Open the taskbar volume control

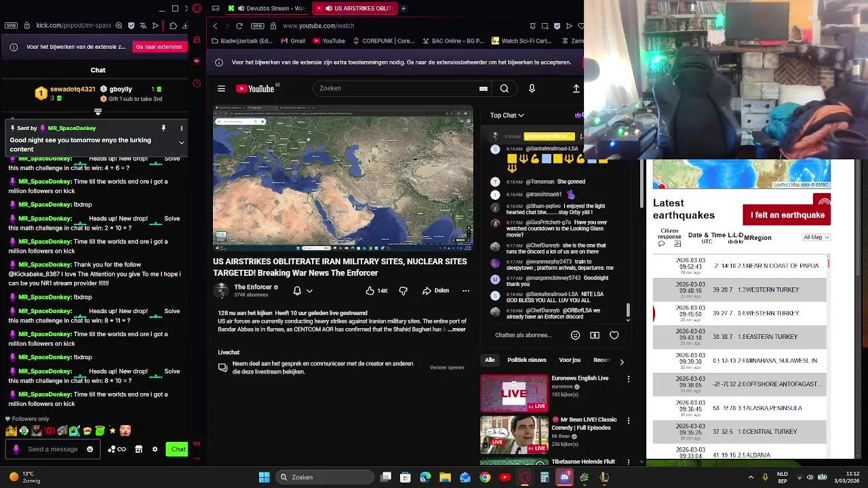coord(809,477)
